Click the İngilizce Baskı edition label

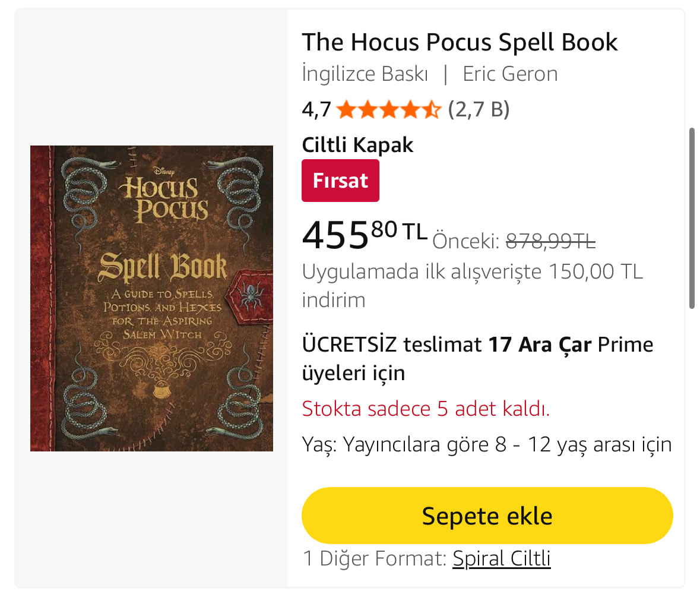[365, 74]
